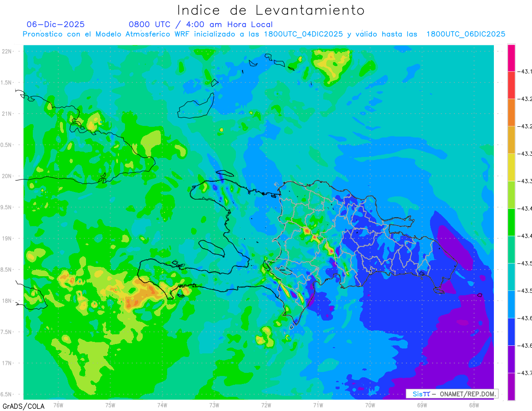
Task: Click the '74W' longitude label
Action: (162, 405)
